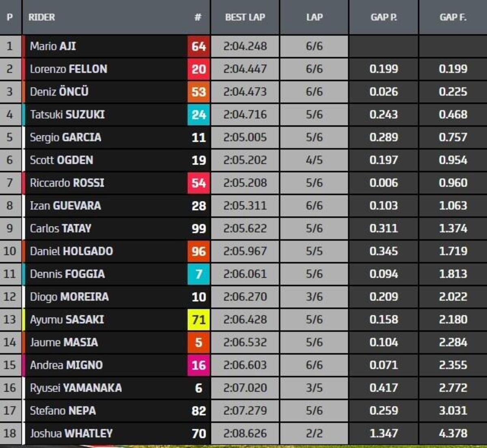Click the 4.378 gap to first value
487x448 pixels.
453,433
